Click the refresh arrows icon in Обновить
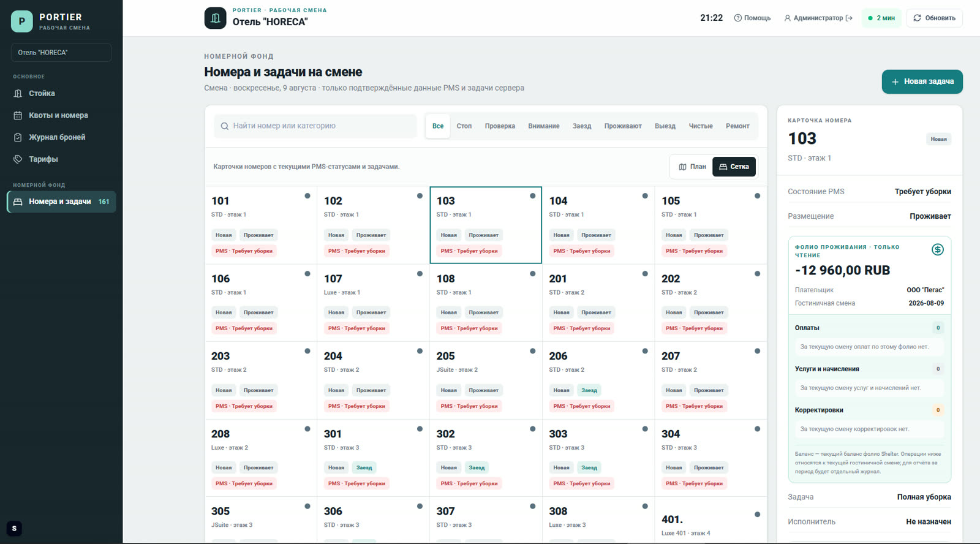The image size is (980, 544). [x=917, y=18]
